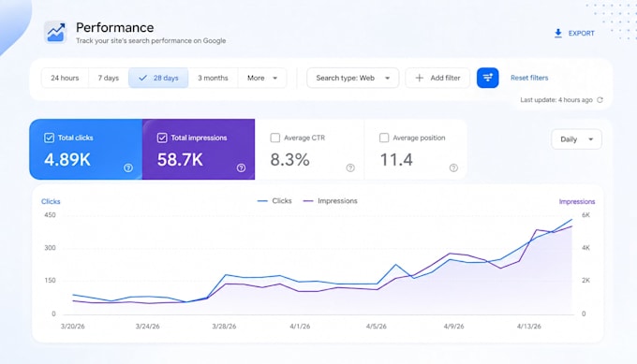Open help icon on Average position card
The width and height of the screenshot is (637, 364).
(x=453, y=167)
